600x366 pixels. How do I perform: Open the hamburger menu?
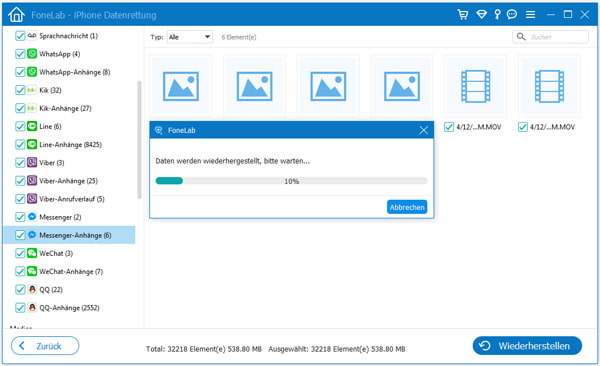[x=530, y=15]
